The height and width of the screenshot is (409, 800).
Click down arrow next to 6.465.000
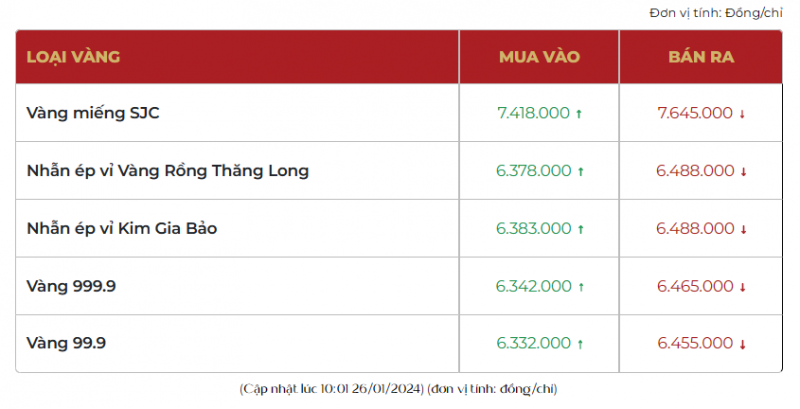click(x=742, y=288)
